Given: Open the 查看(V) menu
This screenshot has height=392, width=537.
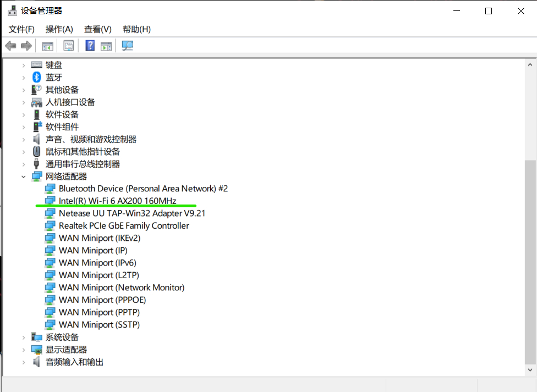Looking at the screenshot, I should point(98,30).
